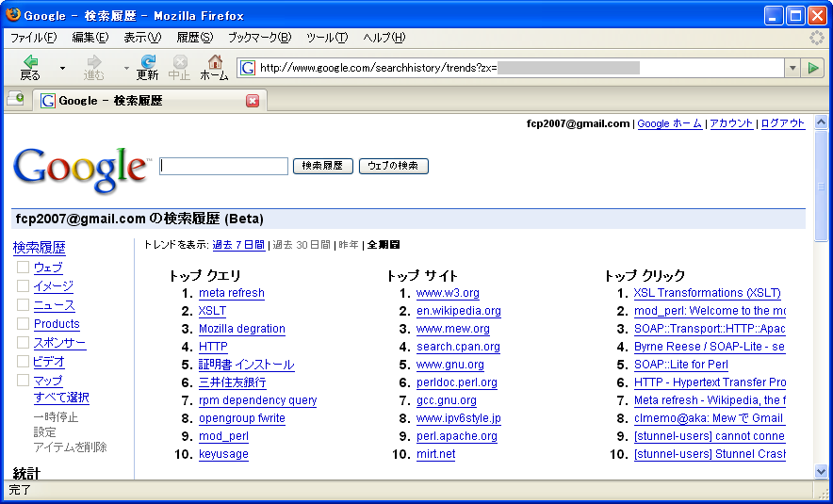Open the back button history dropdown arrow
Screen dimensions: 833x504
63,68
